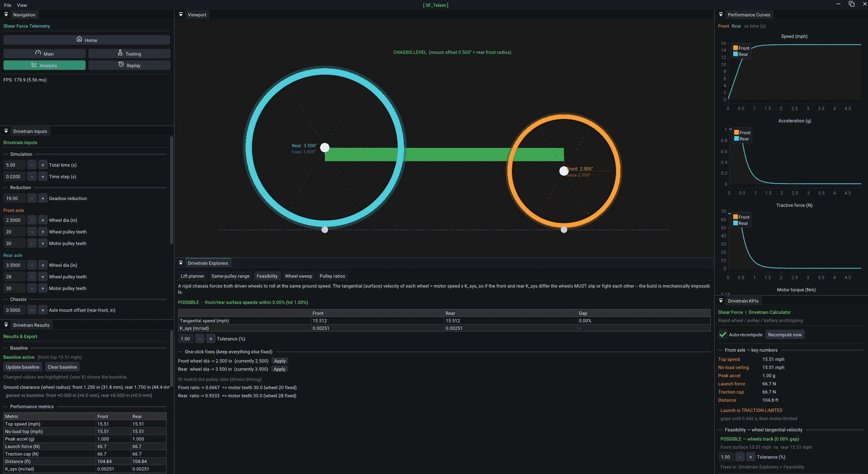868x474 pixels.
Task: Click the Total time input field
Action: pyautogui.click(x=14, y=165)
